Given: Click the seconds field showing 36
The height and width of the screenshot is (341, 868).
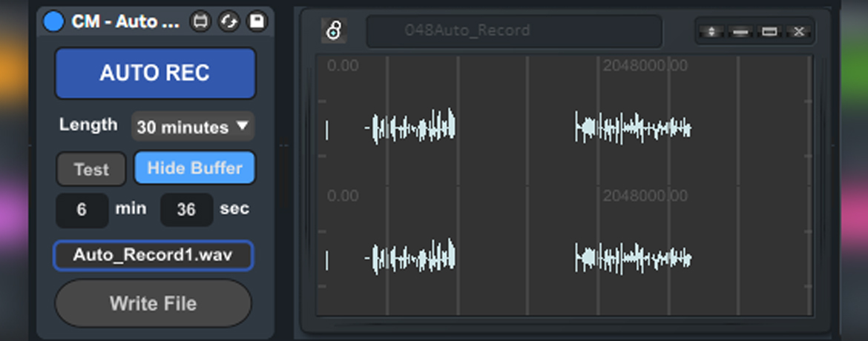Looking at the screenshot, I should (x=186, y=210).
